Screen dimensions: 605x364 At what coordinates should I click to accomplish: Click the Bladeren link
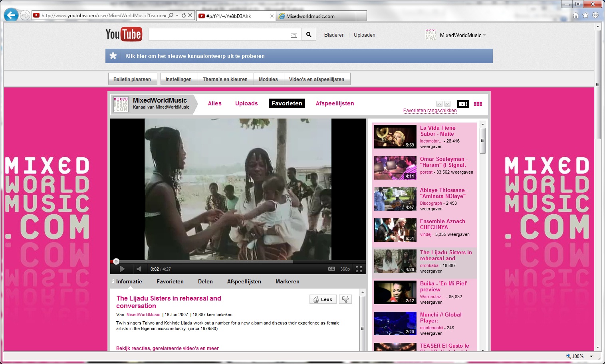[x=334, y=35]
